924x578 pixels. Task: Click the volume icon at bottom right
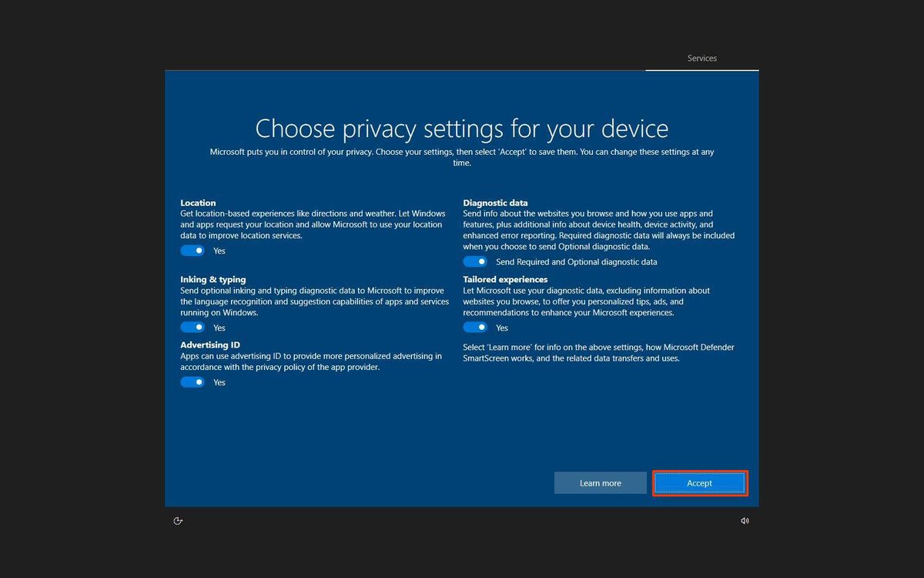(744, 520)
